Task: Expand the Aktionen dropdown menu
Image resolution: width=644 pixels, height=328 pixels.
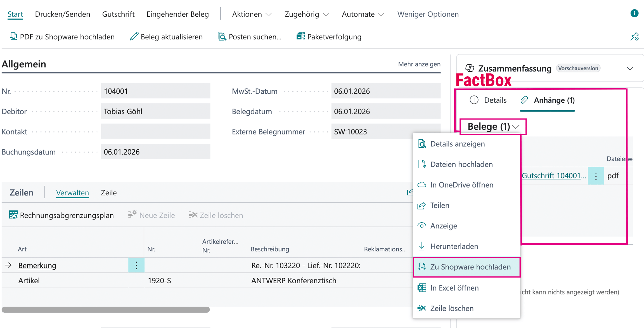Action: pyautogui.click(x=252, y=14)
